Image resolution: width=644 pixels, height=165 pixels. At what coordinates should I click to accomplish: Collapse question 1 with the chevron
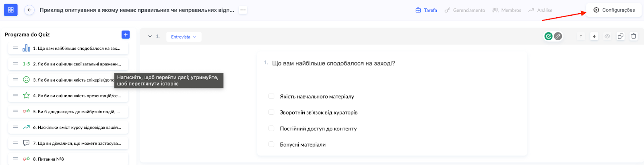(x=150, y=37)
